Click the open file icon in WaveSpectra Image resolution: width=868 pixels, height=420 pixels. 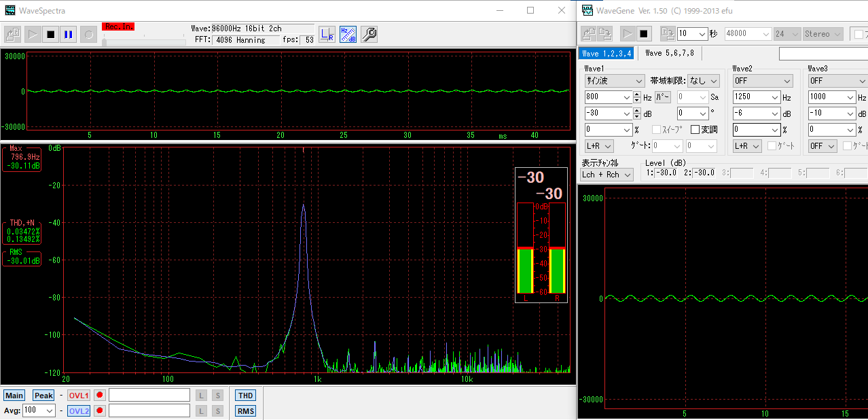[x=13, y=34]
